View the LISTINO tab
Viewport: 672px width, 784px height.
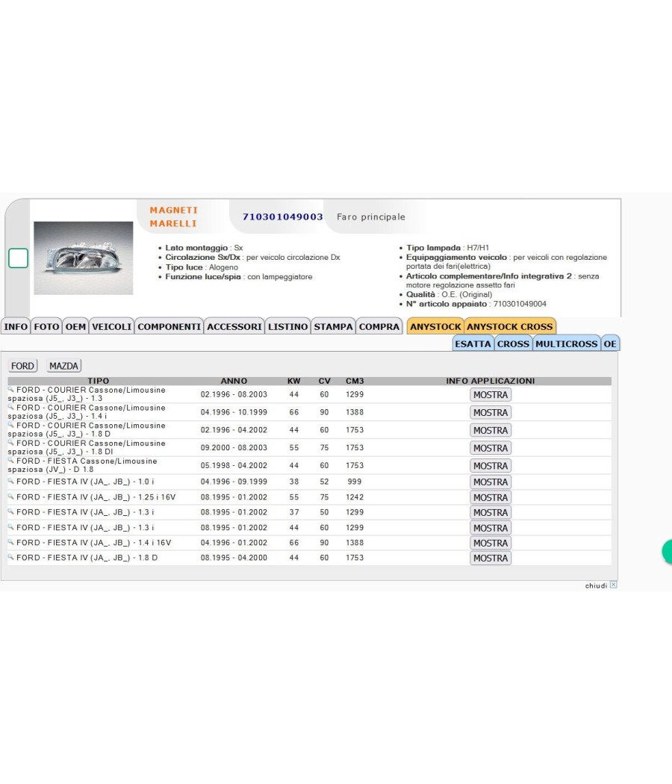click(x=288, y=326)
